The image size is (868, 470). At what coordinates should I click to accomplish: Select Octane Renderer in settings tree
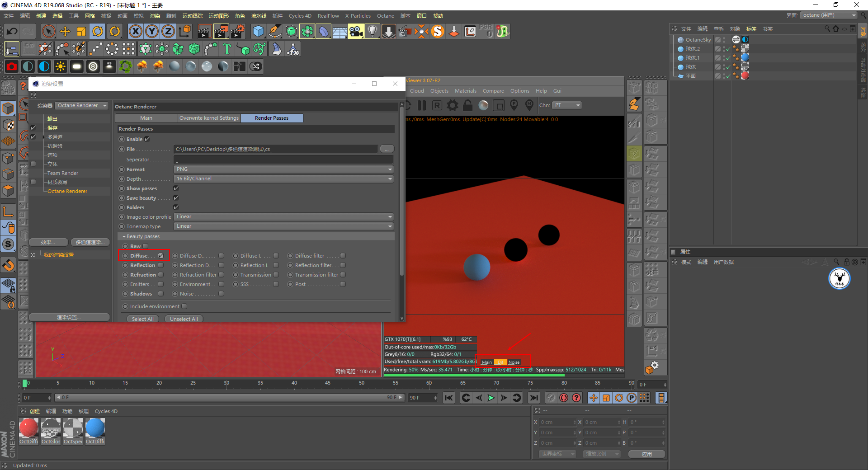coord(67,191)
